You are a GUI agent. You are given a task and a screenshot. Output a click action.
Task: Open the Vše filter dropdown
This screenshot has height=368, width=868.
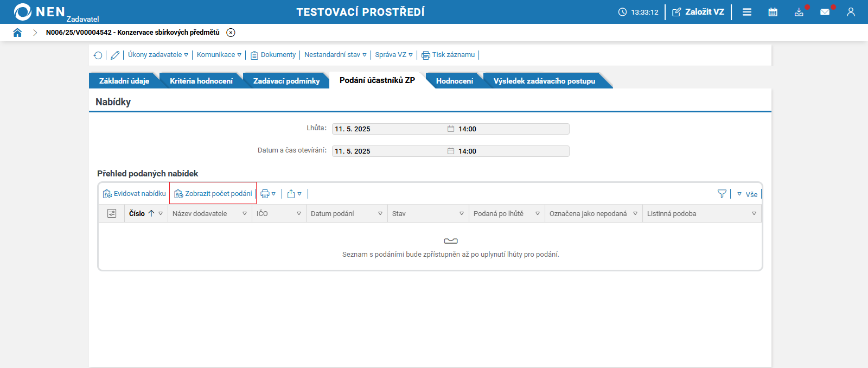[747, 194]
